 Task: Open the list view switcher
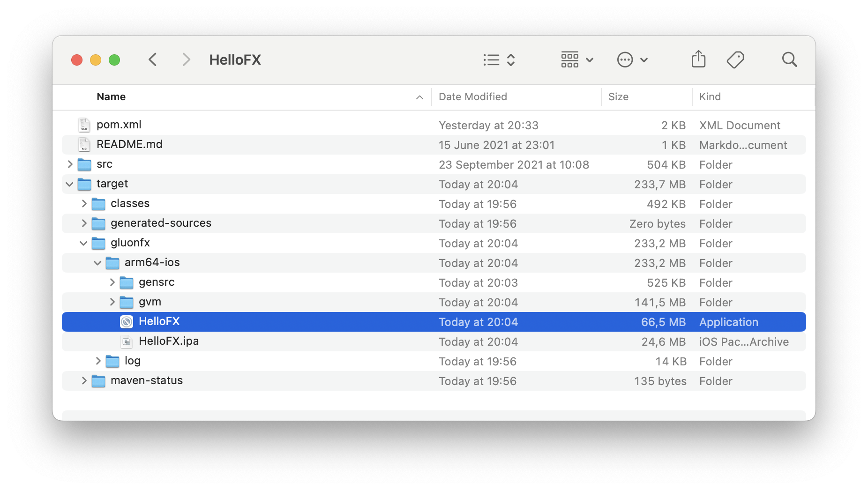[x=499, y=59]
